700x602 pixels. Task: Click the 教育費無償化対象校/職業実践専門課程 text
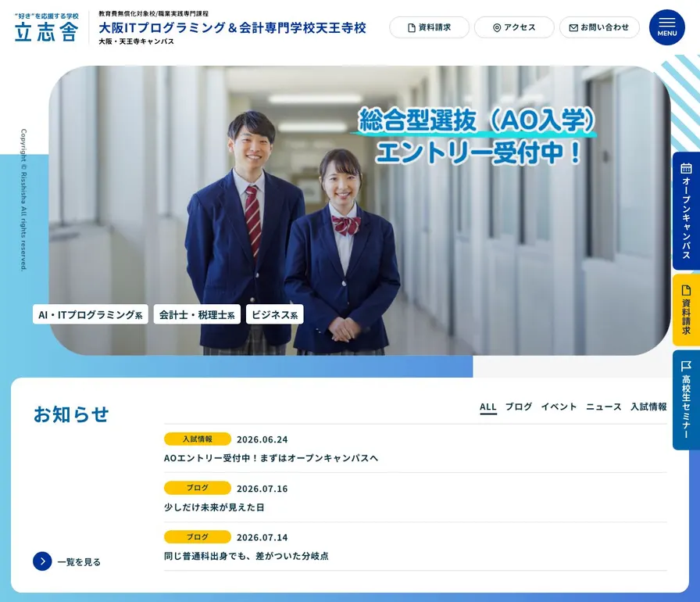pos(154,13)
